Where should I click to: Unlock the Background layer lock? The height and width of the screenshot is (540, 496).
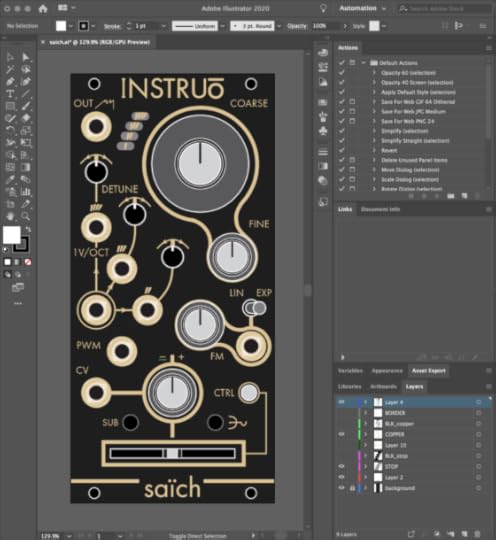(x=352, y=488)
